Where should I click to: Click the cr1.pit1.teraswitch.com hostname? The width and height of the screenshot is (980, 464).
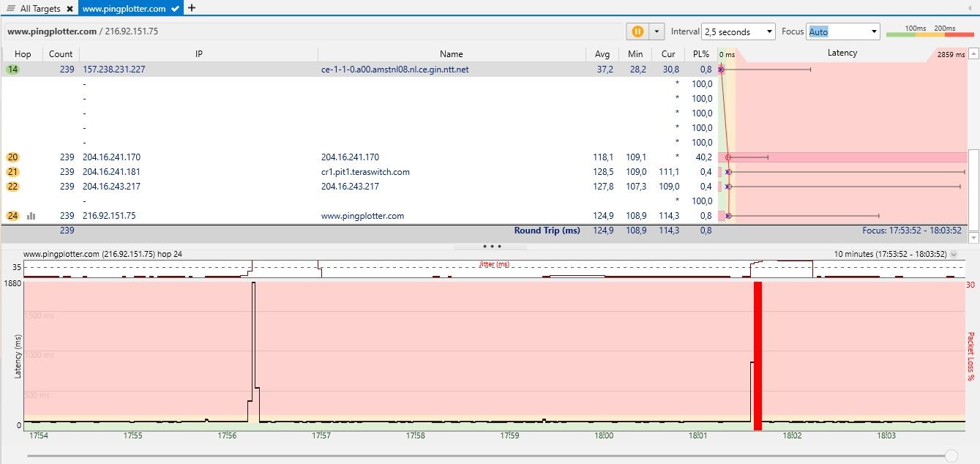tap(365, 172)
